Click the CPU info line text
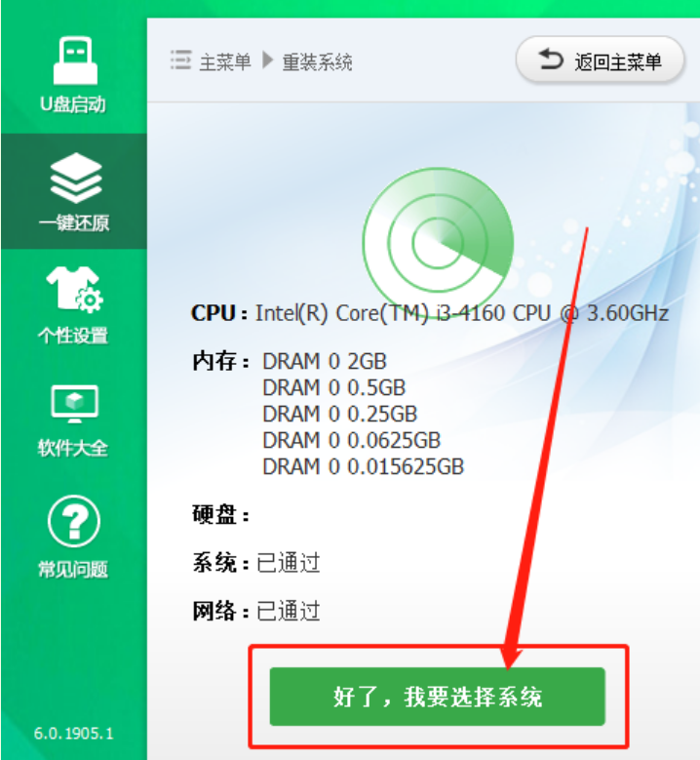 click(x=430, y=313)
